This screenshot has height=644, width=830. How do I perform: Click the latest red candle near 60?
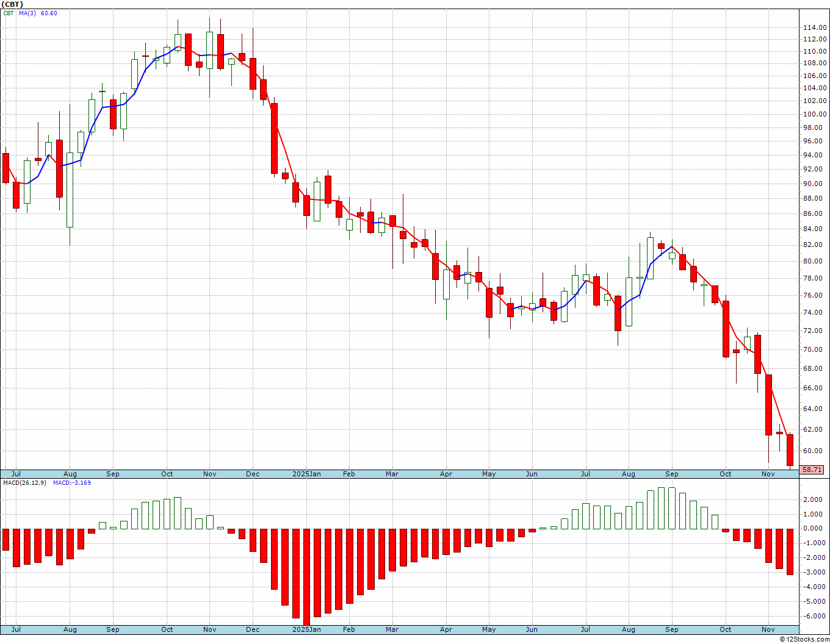(790, 450)
